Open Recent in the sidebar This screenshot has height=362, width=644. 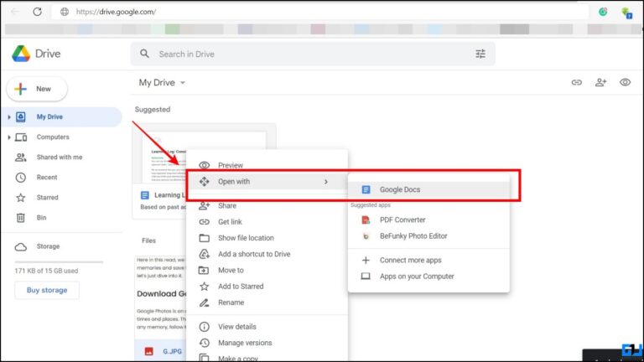[x=47, y=178]
